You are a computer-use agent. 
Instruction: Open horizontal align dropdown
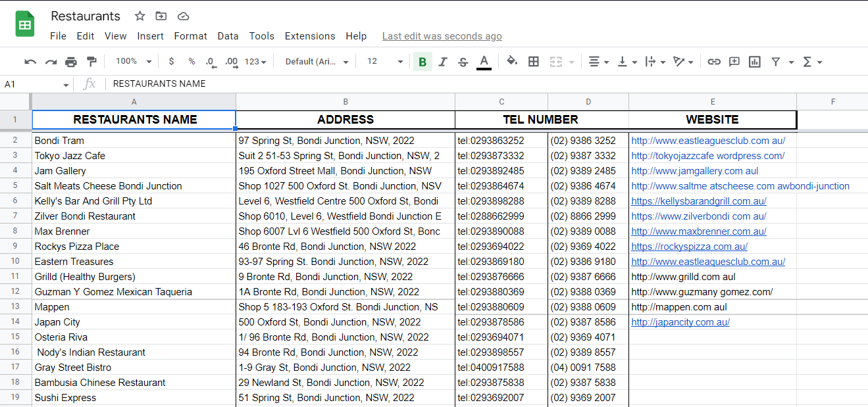pyautogui.click(x=598, y=62)
